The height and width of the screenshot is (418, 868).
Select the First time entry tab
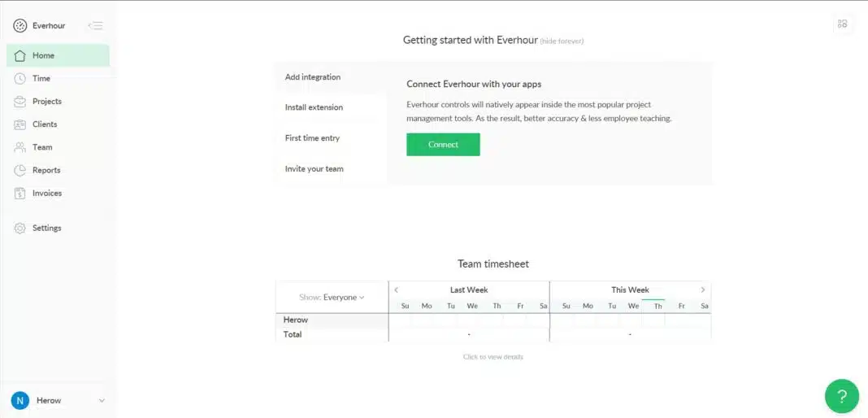click(312, 138)
